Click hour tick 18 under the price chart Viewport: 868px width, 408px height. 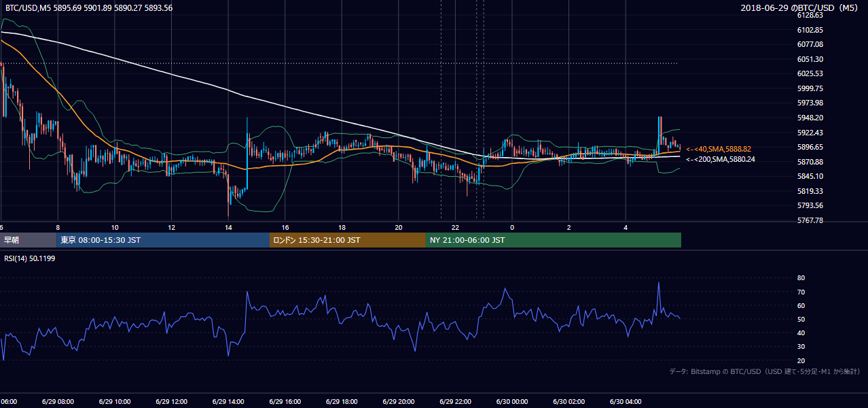[x=342, y=228]
